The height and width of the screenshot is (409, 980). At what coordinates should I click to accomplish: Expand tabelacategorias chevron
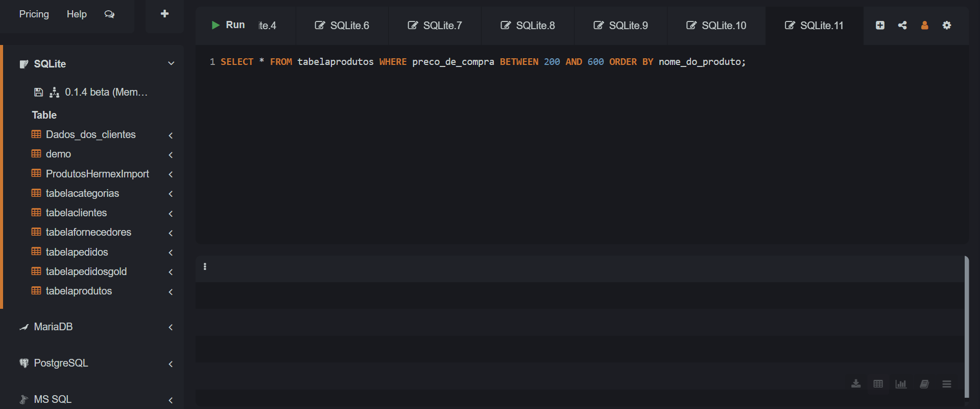tap(171, 194)
